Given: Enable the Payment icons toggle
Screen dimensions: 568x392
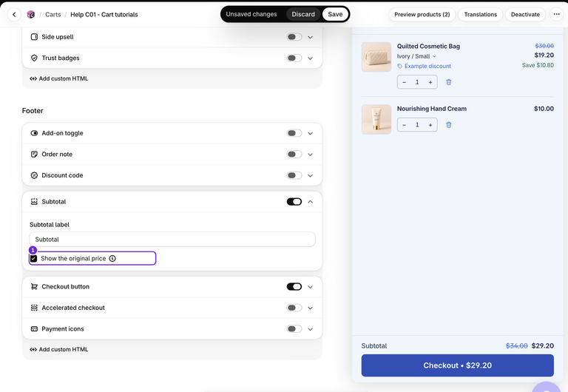Looking at the screenshot, I should pyautogui.click(x=294, y=329).
